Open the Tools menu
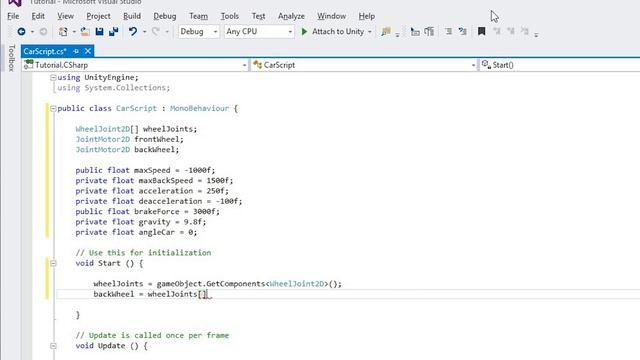This screenshot has height=360, width=640. point(229,16)
